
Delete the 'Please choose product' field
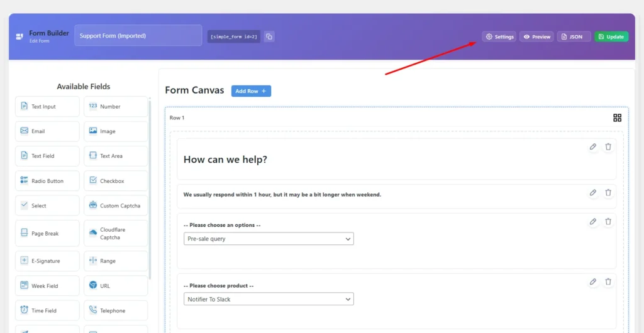point(608,281)
